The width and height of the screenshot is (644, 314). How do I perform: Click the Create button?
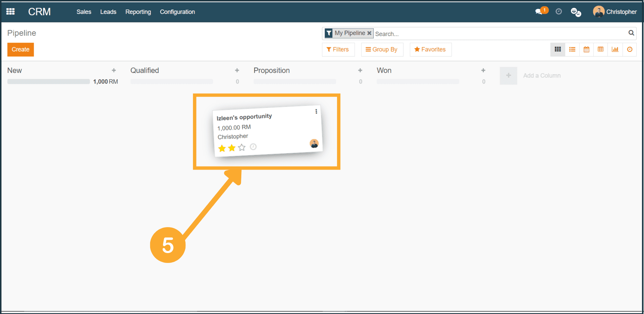click(20, 50)
